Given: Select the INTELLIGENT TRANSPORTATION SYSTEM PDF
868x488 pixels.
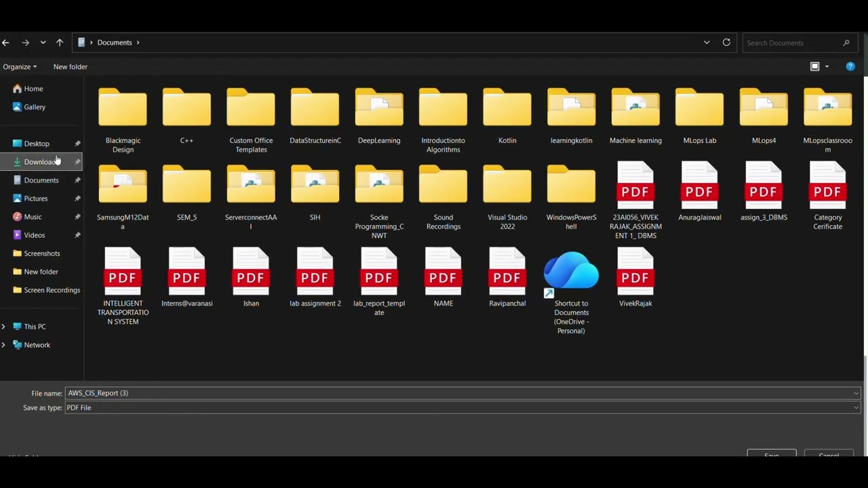Looking at the screenshot, I should coord(123,287).
